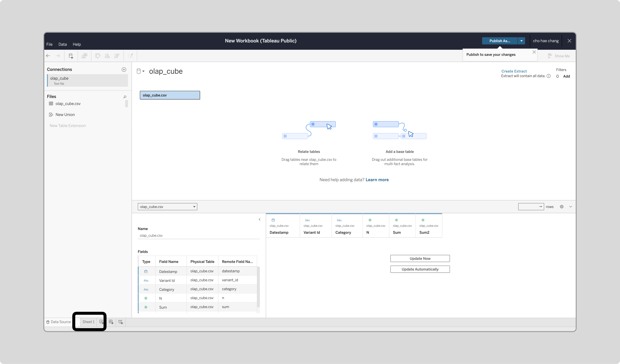Click the Files search magnifier icon

(x=125, y=97)
